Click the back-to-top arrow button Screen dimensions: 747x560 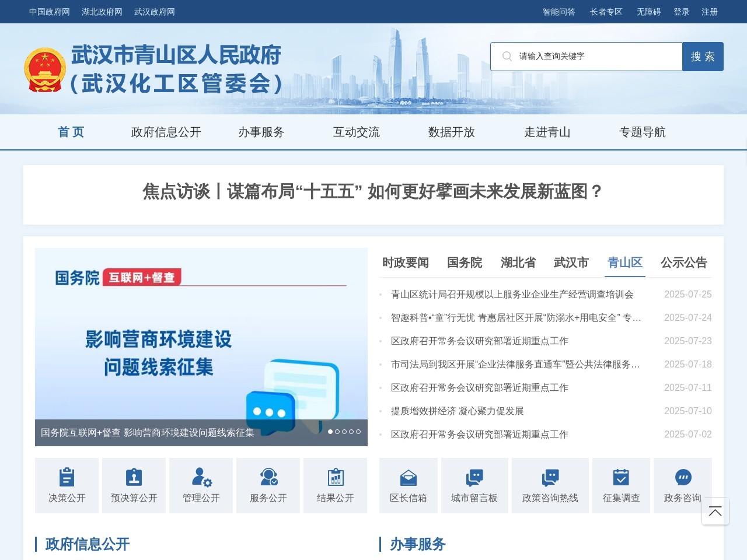click(715, 511)
